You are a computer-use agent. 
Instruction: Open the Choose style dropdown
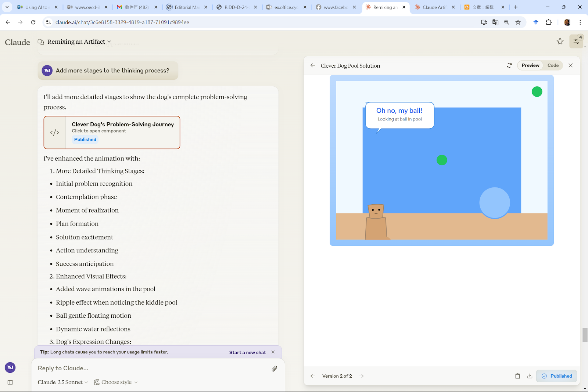116,382
